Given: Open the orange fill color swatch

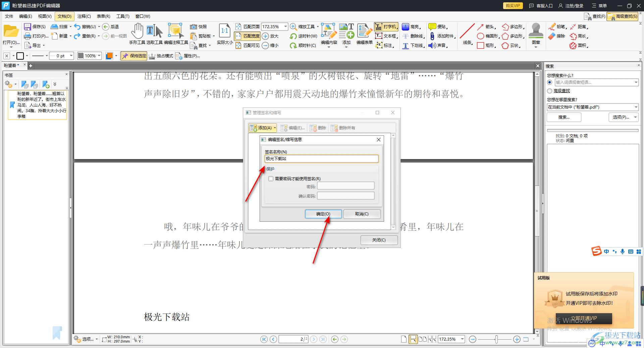Looking at the screenshot, I should (x=109, y=56).
